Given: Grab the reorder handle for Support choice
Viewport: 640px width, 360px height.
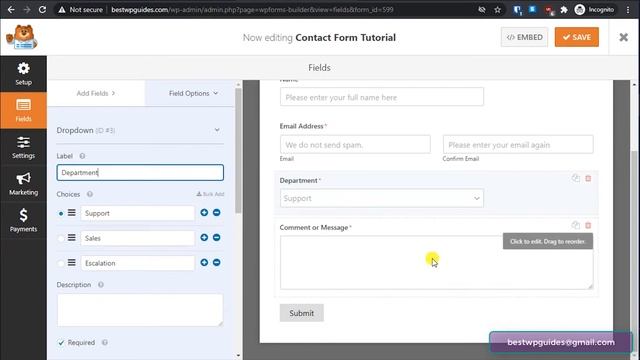Looking at the screenshot, I should point(72,213).
